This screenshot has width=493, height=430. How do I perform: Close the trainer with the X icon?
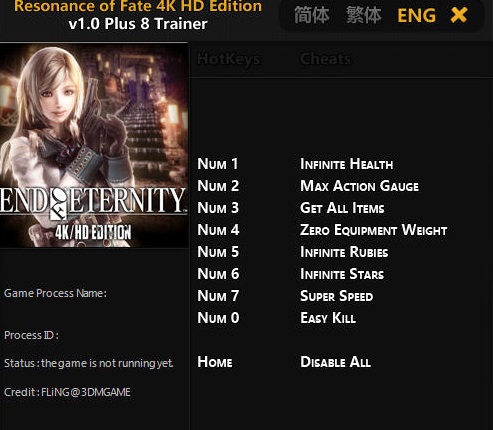click(x=459, y=15)
